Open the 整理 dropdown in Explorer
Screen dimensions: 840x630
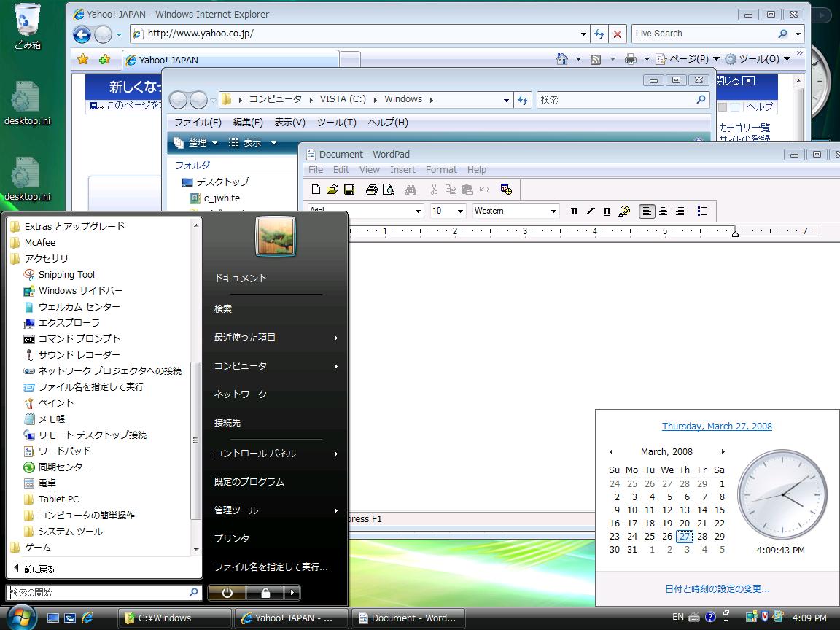tap(195, 142)
